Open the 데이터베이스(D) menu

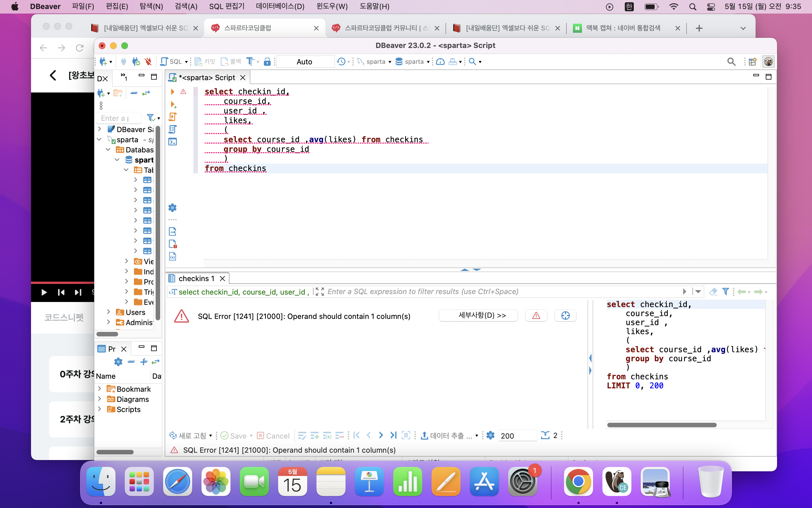pos(280,7)
